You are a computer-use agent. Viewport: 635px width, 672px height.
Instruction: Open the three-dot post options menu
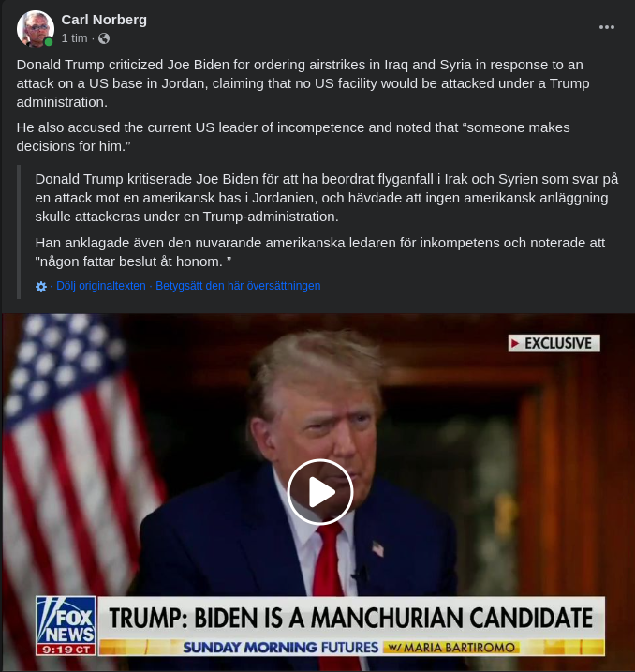pyautogui.click(x=606, y=27)
